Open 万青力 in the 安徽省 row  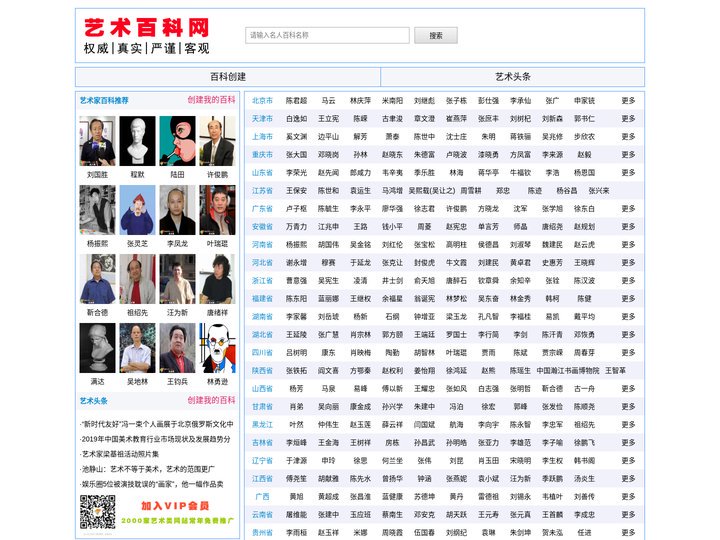point(296,226)
